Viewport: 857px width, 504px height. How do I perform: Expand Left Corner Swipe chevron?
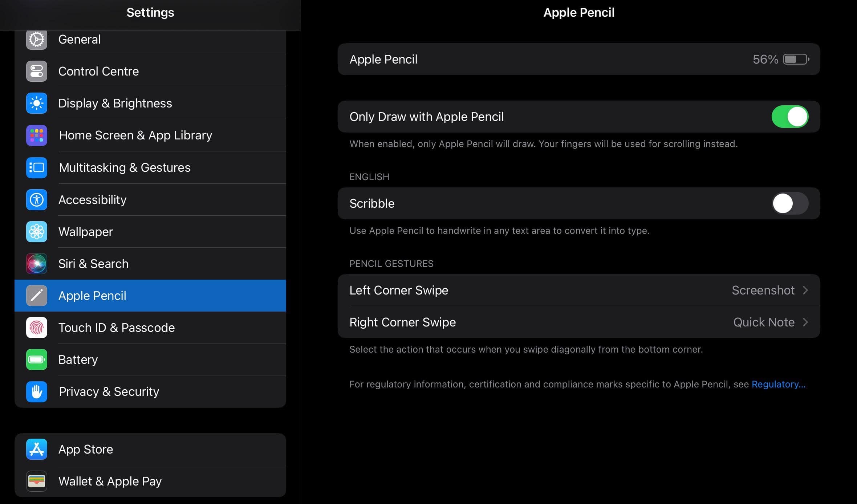tap(805, 290)
